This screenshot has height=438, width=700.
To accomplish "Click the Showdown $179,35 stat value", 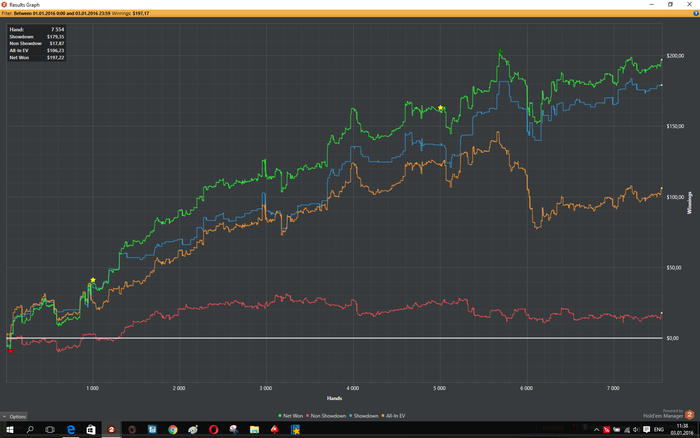I will click(x=55, y=37).
